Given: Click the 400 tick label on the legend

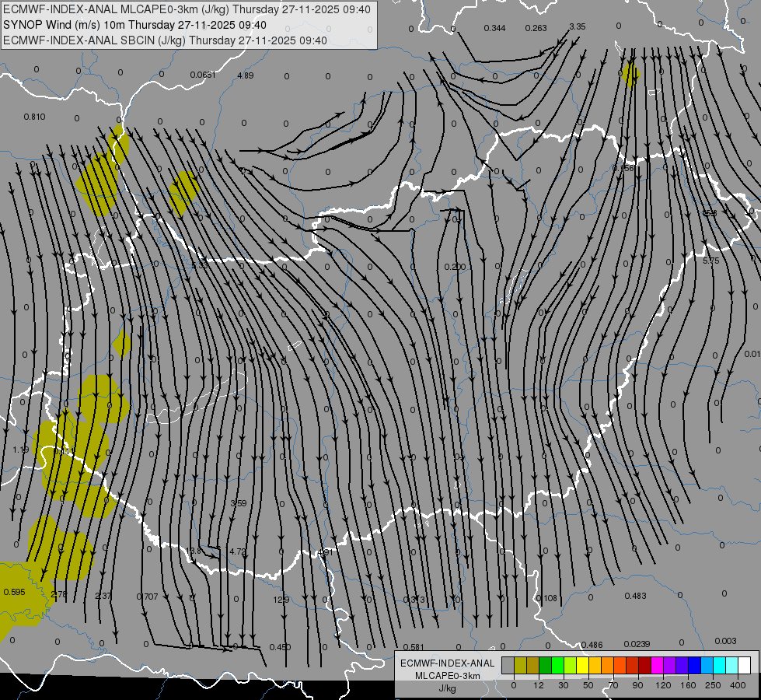Looking at the screenshot, I should coord(738,685).
